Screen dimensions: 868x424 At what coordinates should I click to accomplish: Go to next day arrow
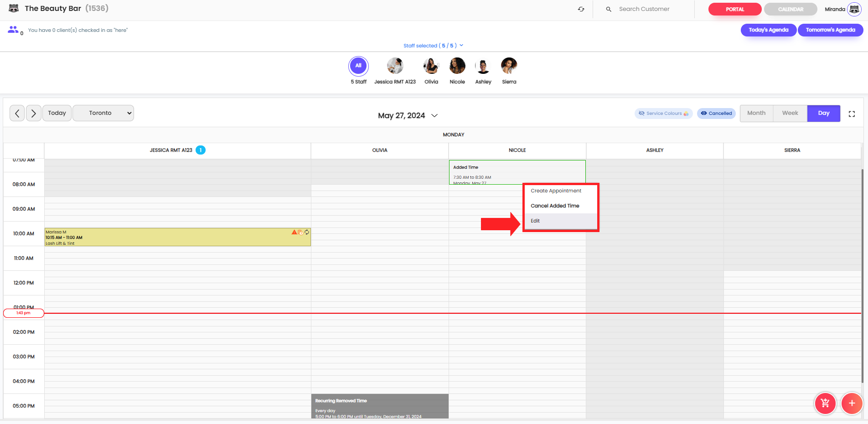pos(34,113)
